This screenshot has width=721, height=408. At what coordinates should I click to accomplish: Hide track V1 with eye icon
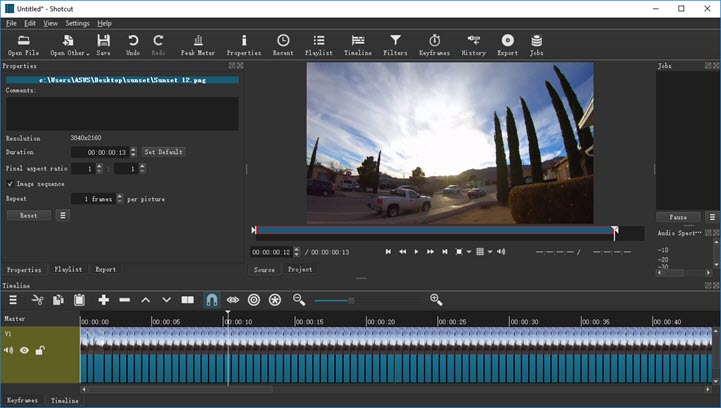24,350
